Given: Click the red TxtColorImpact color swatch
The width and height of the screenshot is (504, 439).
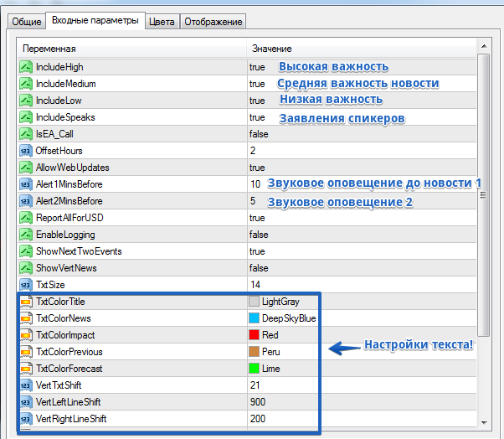Looking at the screenshot, I should click(x=255, y=335).
